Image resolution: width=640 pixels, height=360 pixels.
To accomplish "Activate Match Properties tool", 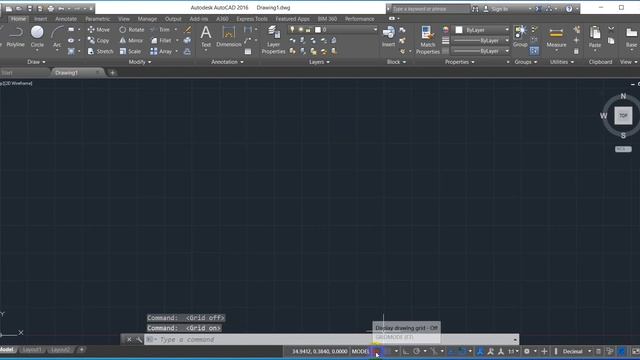I will pyautogui.click(x=427, y=40).
